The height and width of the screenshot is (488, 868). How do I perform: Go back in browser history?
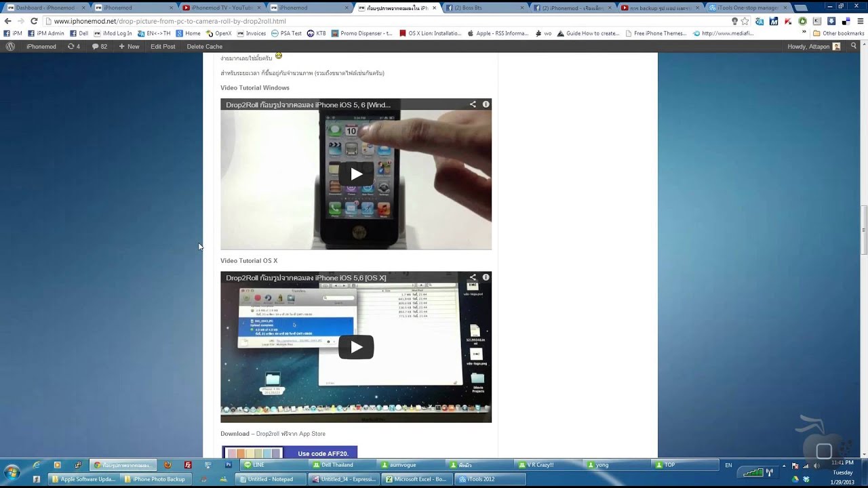(x=7, y=21)
